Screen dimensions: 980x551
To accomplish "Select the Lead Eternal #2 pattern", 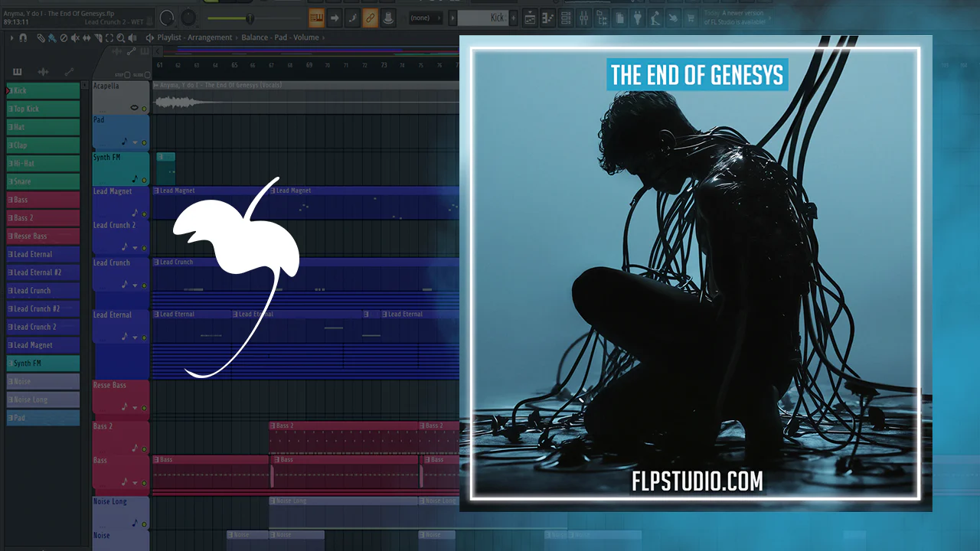I will click(x=43, y=272).
